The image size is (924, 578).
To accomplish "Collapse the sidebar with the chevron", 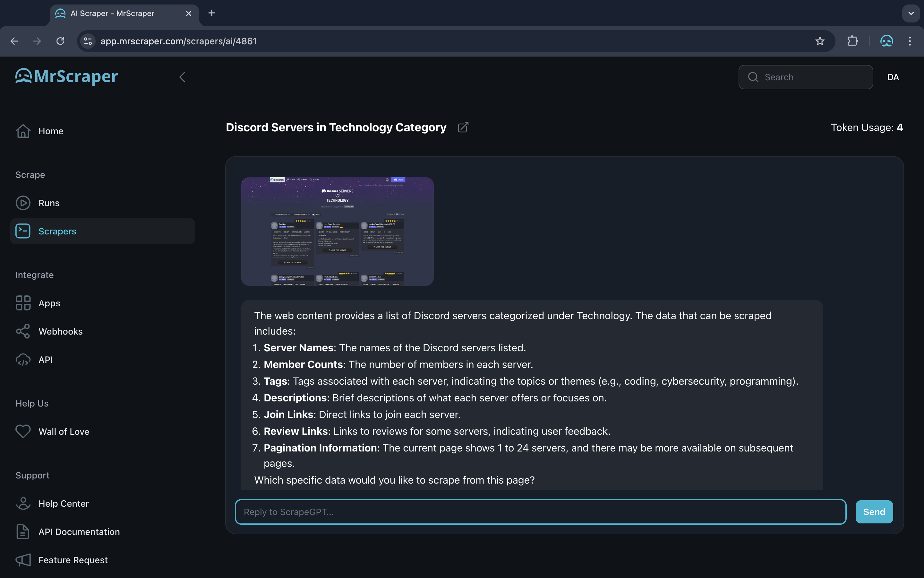I will [183, 77].
